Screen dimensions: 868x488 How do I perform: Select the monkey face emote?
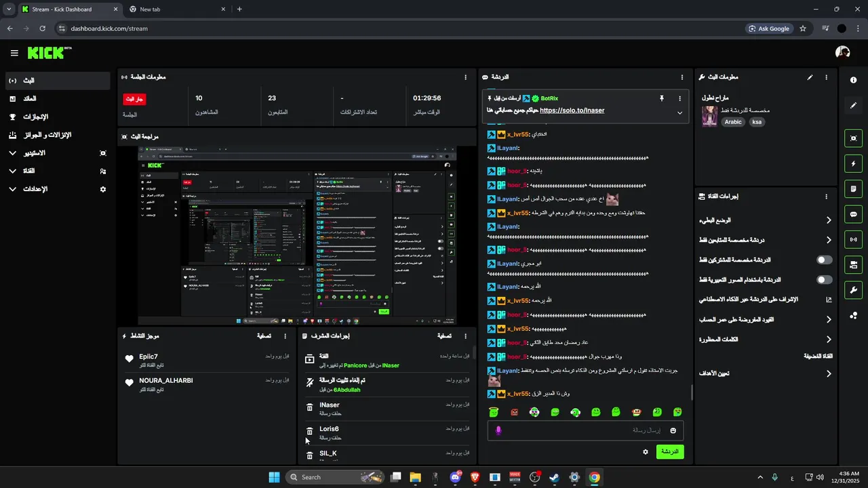click(x=637, y=412)
